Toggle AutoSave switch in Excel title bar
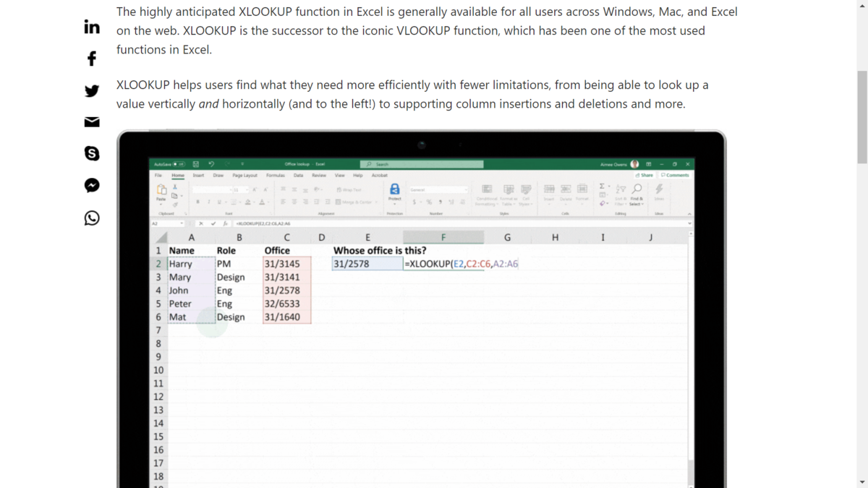This screenshot has height=488, width=868. [179, 164]
